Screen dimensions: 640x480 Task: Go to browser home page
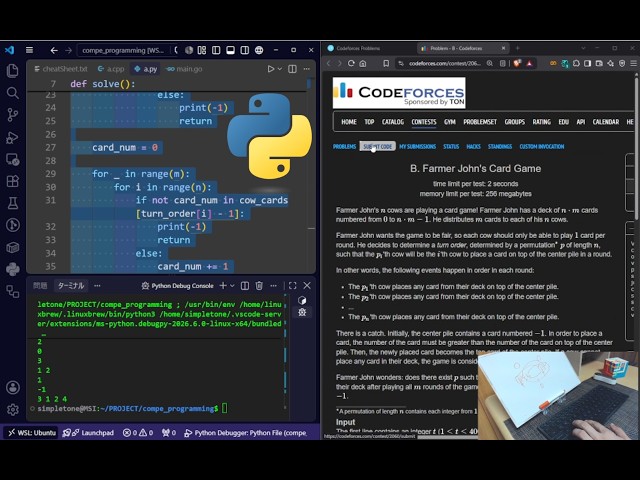click(x=363, y=63)
